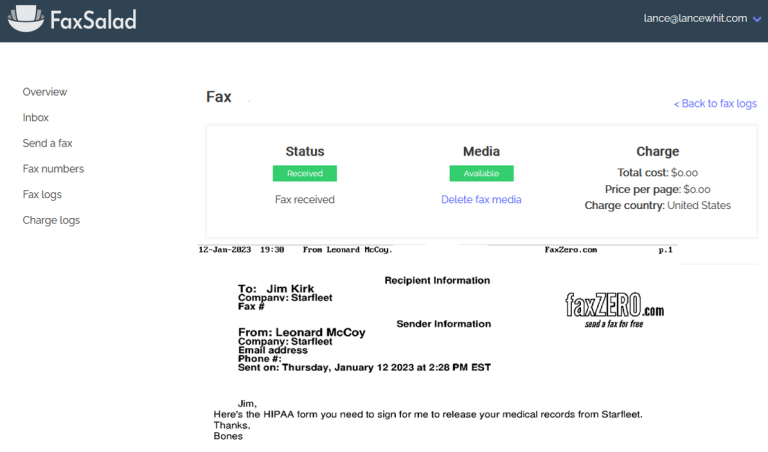Click the Email address line
Screen dimensions: 768x452
[x=273, y=350]
